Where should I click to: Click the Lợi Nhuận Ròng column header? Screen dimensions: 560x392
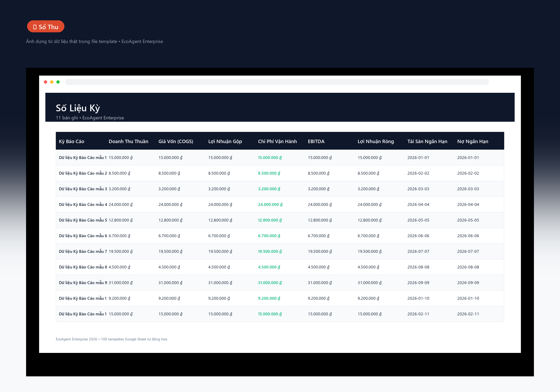(376, 141)
